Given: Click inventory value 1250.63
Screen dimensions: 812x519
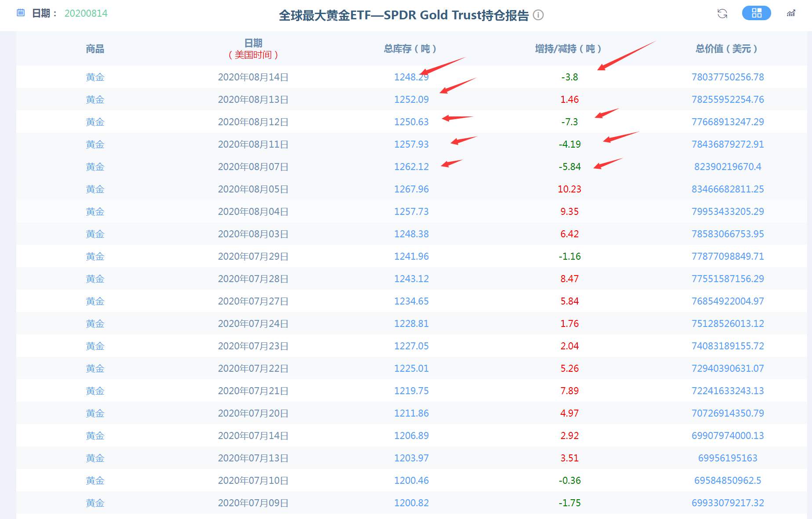Looking at the screenshot, I should [411, 122].
